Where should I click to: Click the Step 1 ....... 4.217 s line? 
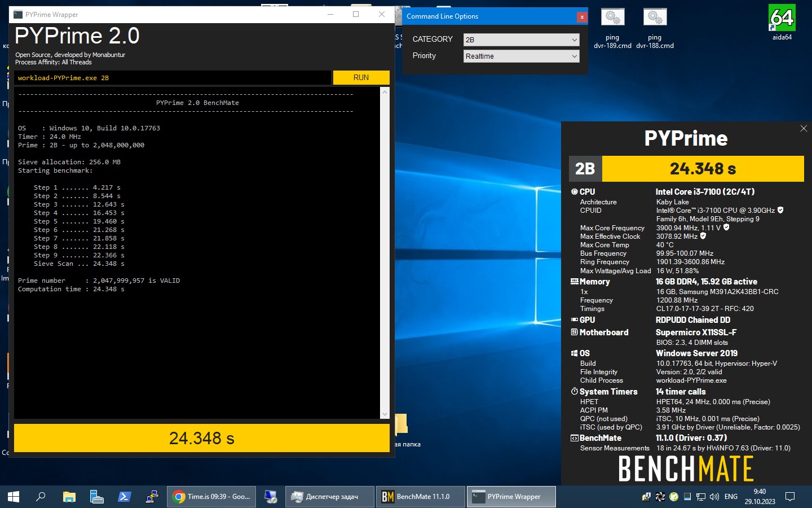tap(77, 187)
